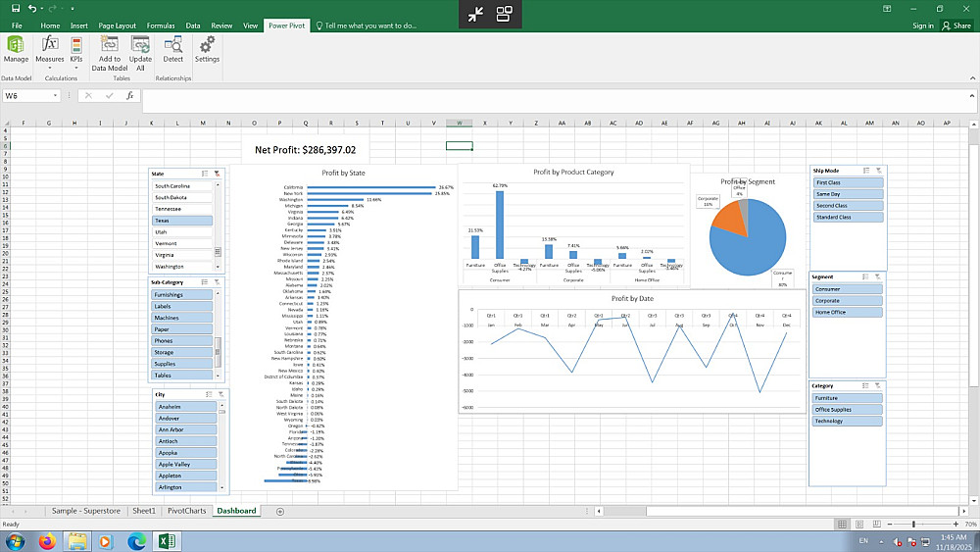This screenshot has height=552, width=980.
Task: Select First Class in Ship Mode slicer
Action: [x=849, y=182]
